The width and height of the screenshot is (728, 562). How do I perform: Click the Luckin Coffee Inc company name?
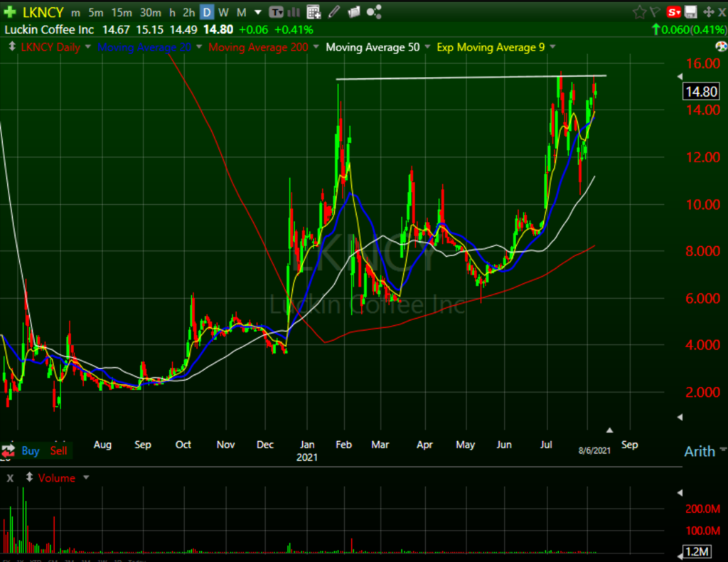[x=49, y=30]
